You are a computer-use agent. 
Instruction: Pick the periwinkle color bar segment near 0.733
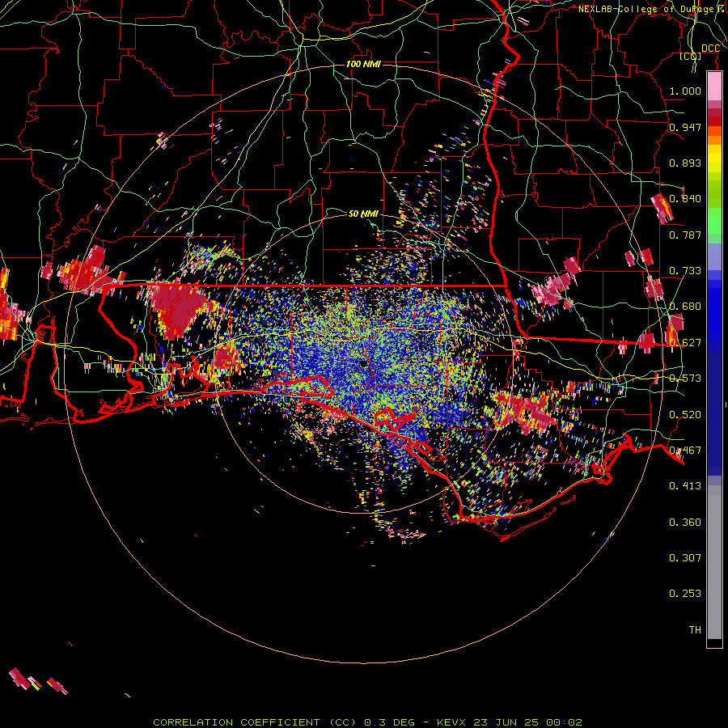[714, 256]
